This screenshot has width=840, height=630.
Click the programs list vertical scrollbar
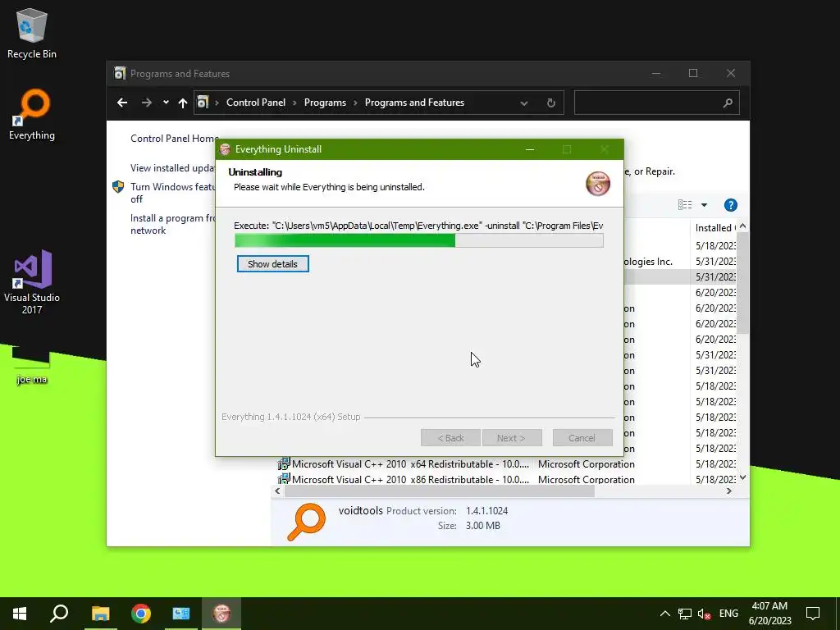pos(742,283)
